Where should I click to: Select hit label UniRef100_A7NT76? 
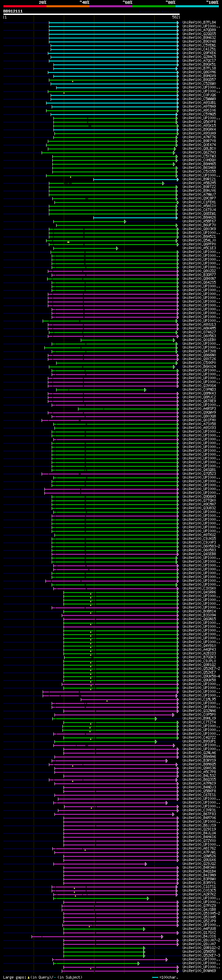(199, 137)
